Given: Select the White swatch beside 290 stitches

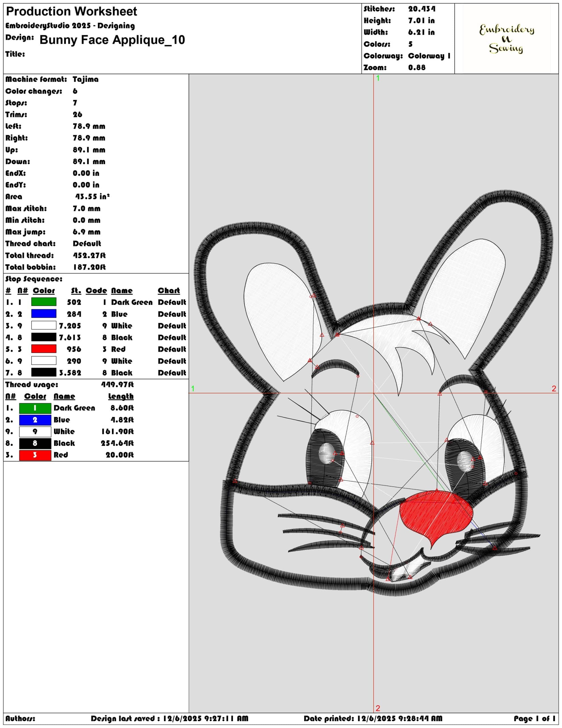Looking at the screenshot, I should 44,361.
